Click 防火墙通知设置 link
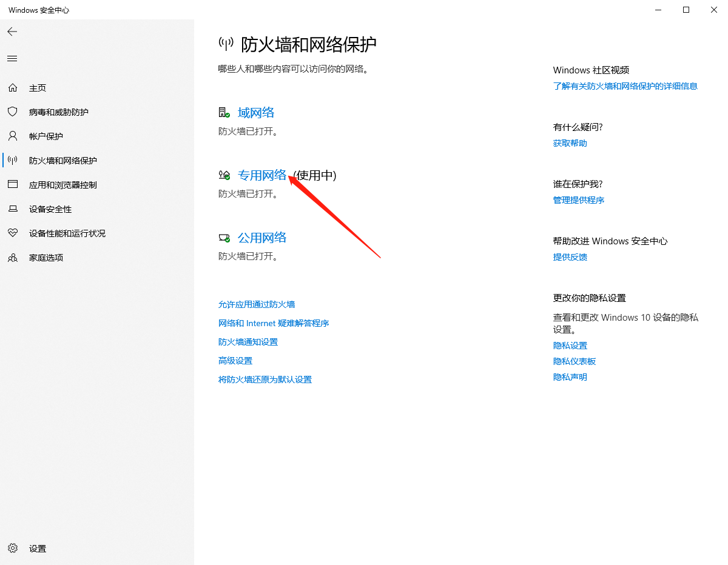 click(248, 342)
